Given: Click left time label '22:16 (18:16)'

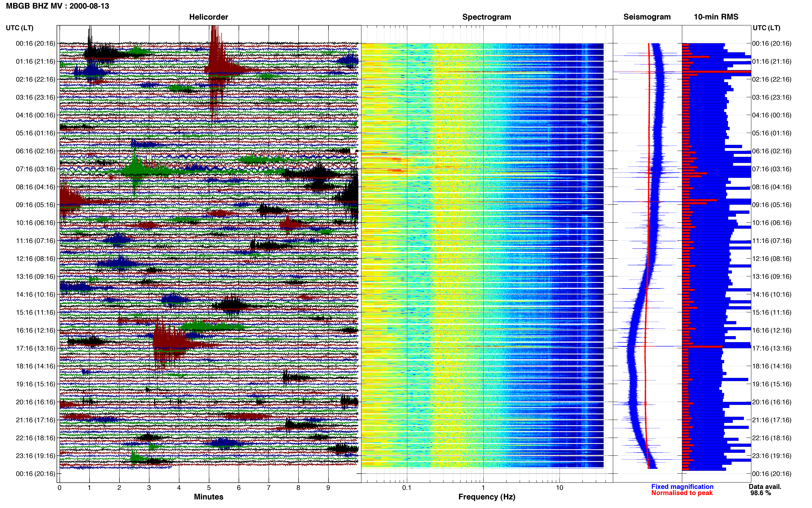Looking at the screenshot, I should point(36,438).
